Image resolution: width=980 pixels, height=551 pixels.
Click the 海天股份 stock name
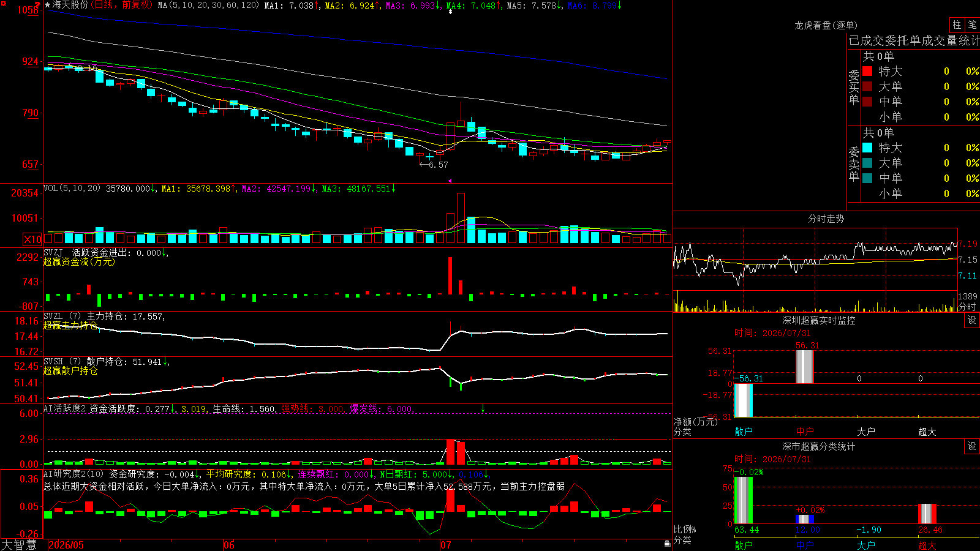(x=70, y=5)
